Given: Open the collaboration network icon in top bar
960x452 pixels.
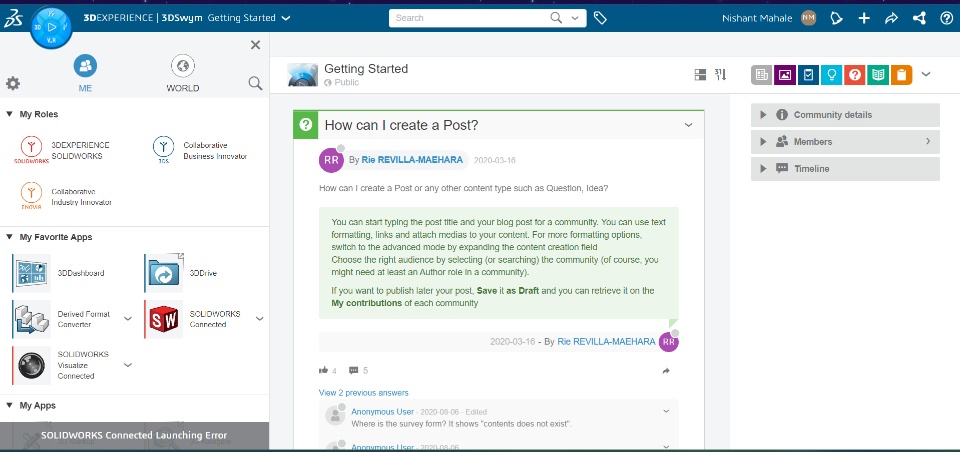Looking at the screenshot, I should 919,18.
